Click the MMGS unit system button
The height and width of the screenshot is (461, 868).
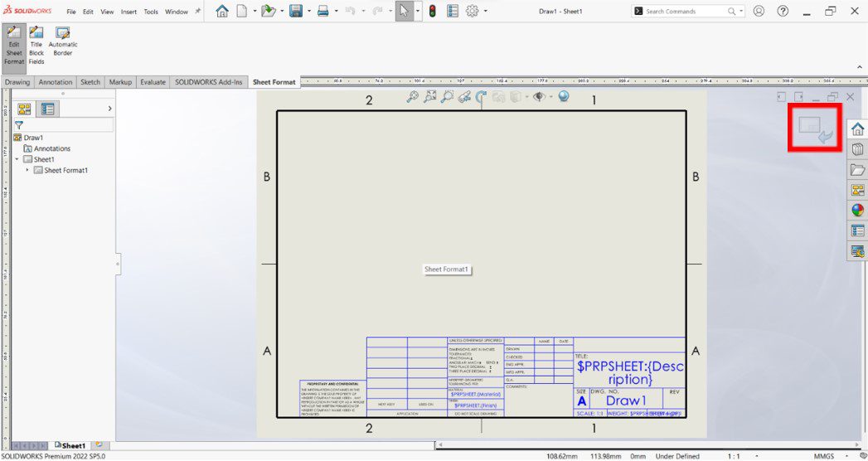pyautogui.click(x=823, y=456)
